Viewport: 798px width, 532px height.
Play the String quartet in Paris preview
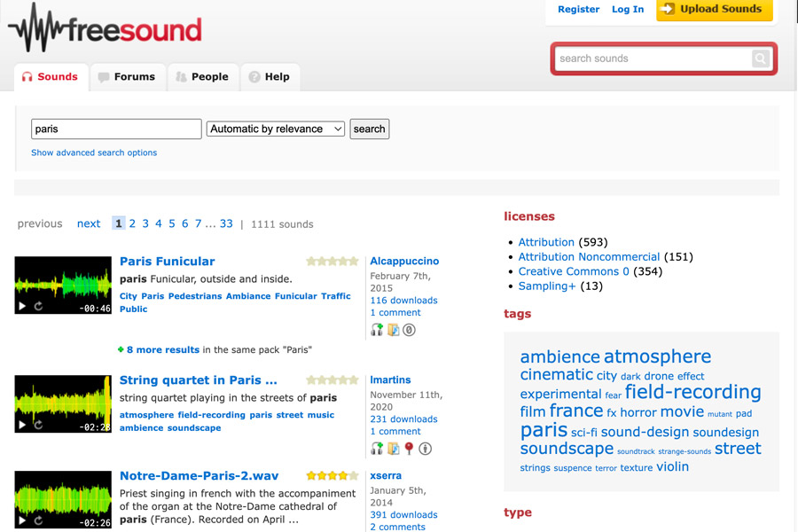(22, 425)
